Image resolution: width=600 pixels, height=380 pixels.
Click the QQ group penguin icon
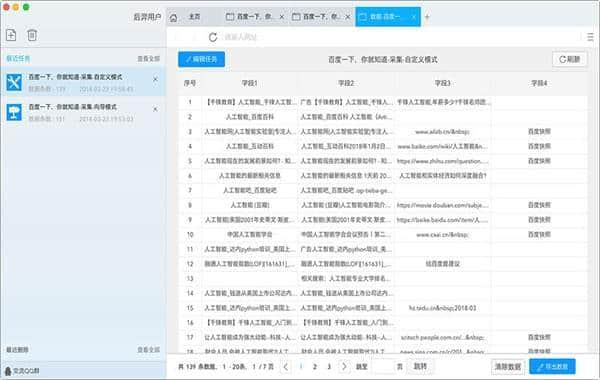click(x=8, y=370)
